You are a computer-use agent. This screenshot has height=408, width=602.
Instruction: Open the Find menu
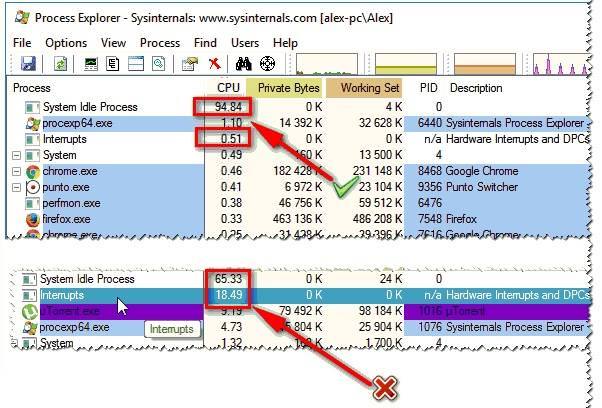[x=205, y=43]
